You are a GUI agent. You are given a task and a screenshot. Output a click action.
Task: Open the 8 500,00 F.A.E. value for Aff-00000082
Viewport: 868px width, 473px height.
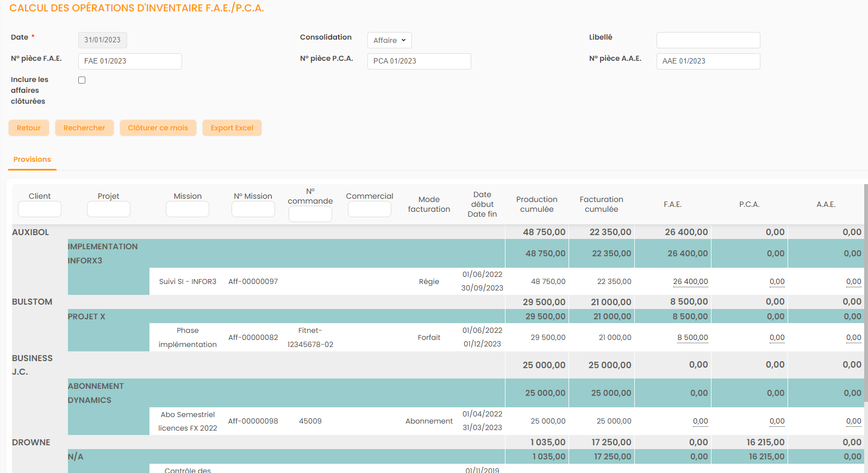(x=692, y=338)
